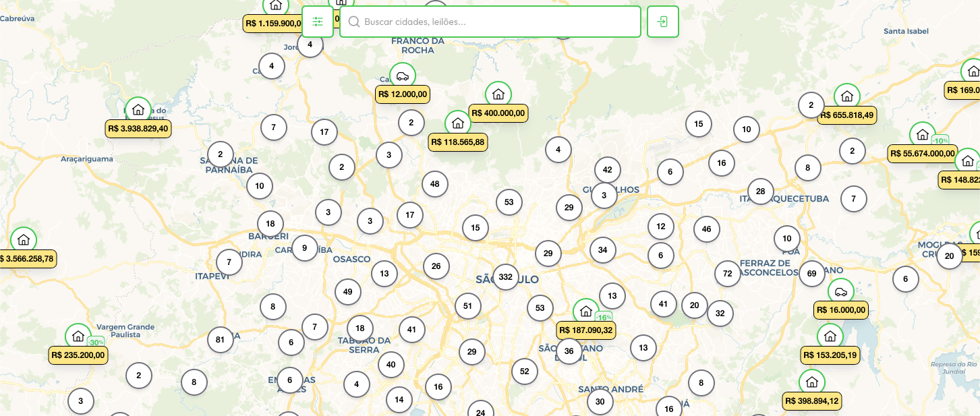
Task: Click the house pin above R$ 153.205,19
Action: pyautogui.click(x=830, y=336)
